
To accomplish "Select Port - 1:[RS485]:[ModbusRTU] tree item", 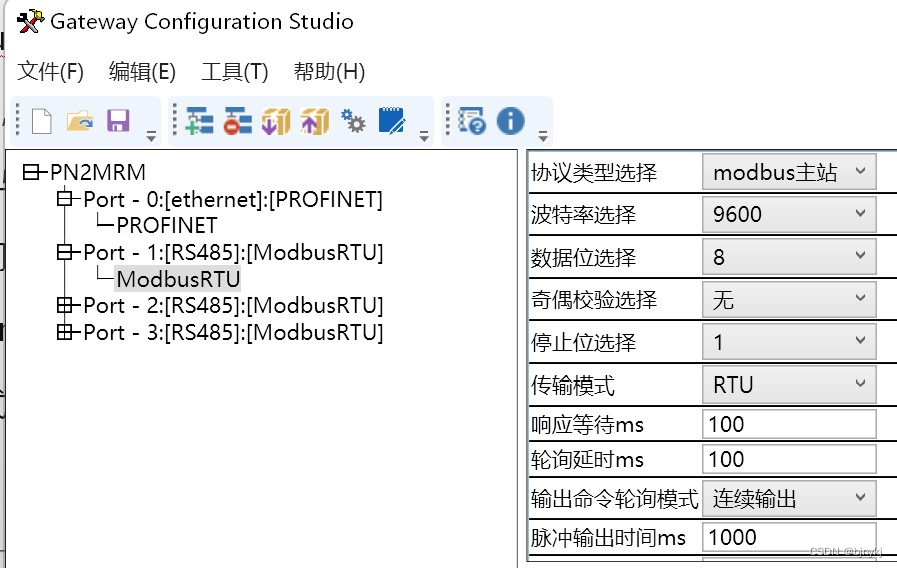I will 233,252.
